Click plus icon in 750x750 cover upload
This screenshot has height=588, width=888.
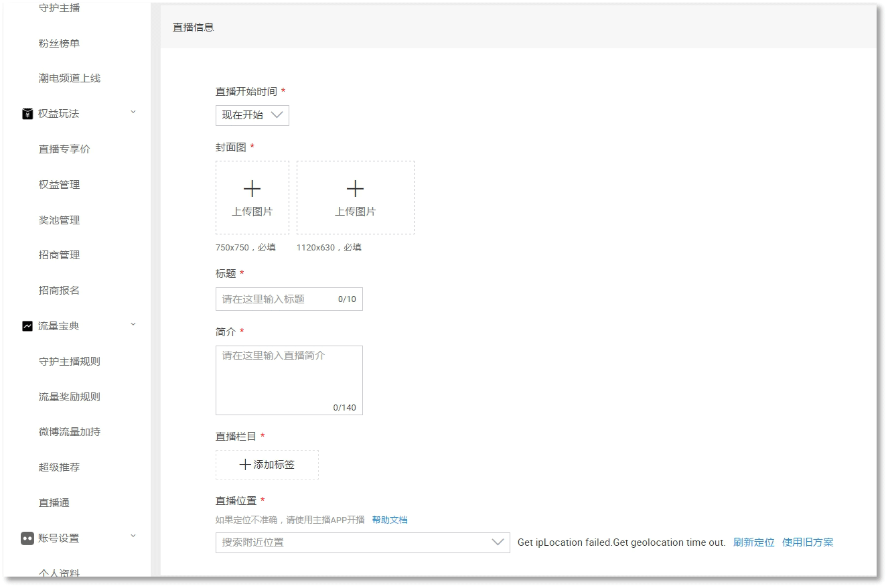pyautogui.click(x=252, y=189)
